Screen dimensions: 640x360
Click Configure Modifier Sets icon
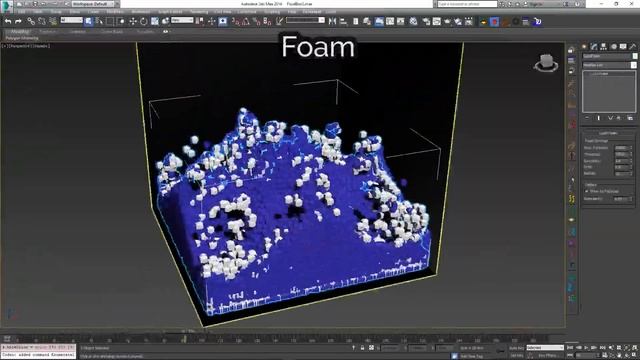pyautogui.click(x=630, y=118)
